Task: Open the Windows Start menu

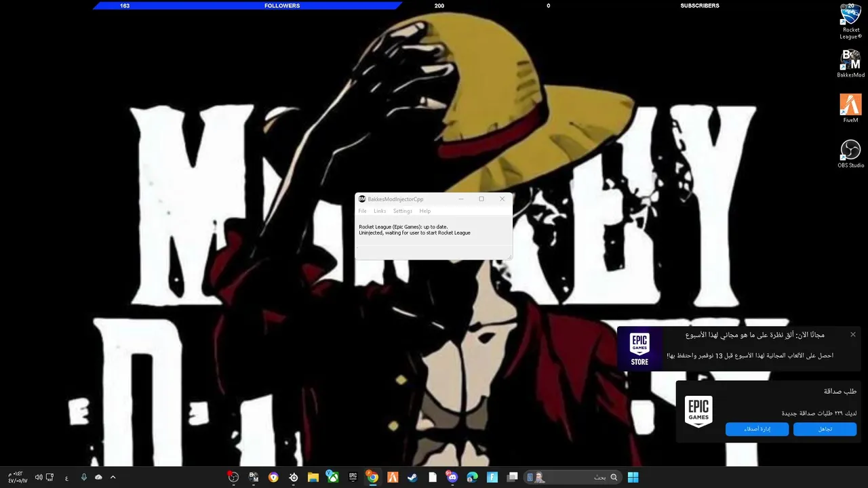Action: [633, 477]
